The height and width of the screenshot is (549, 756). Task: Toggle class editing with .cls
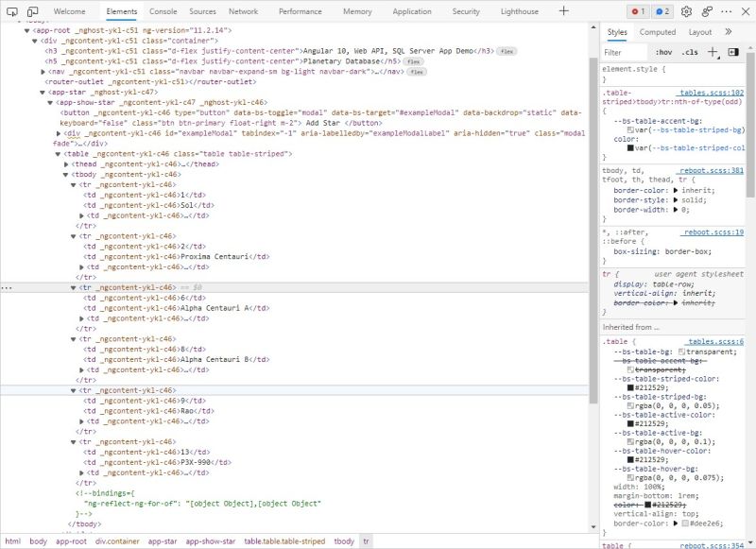(689, 52)
